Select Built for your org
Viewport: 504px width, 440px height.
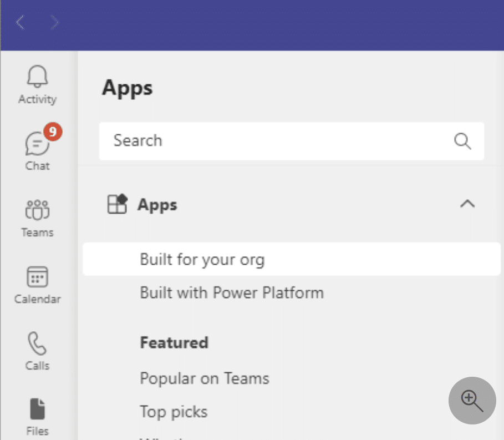coord(202,259)
